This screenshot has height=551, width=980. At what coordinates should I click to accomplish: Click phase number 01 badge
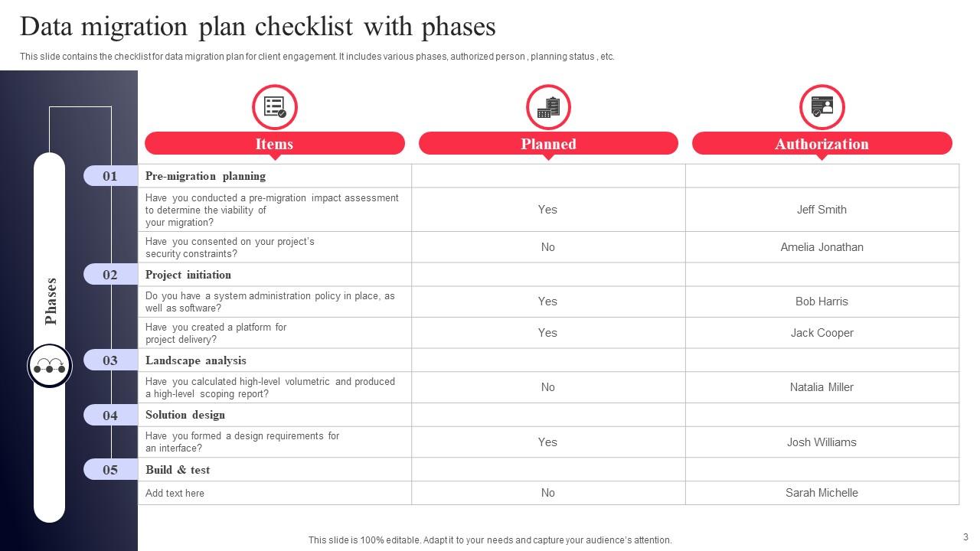[110, 176]
